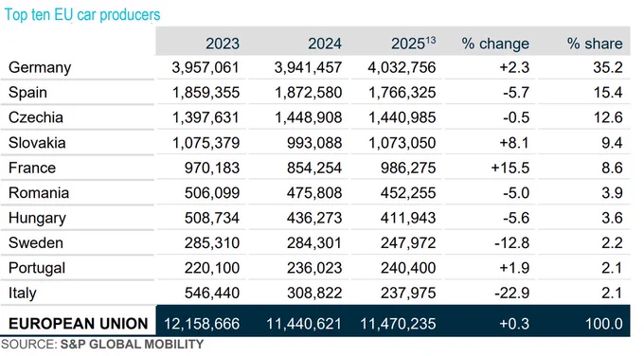
Task: Select Hungary's 2025 value 411,943
Action: tap(408, 218)
